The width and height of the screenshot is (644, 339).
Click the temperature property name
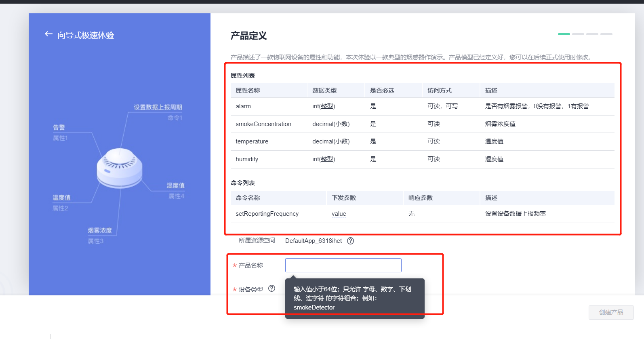252,141
